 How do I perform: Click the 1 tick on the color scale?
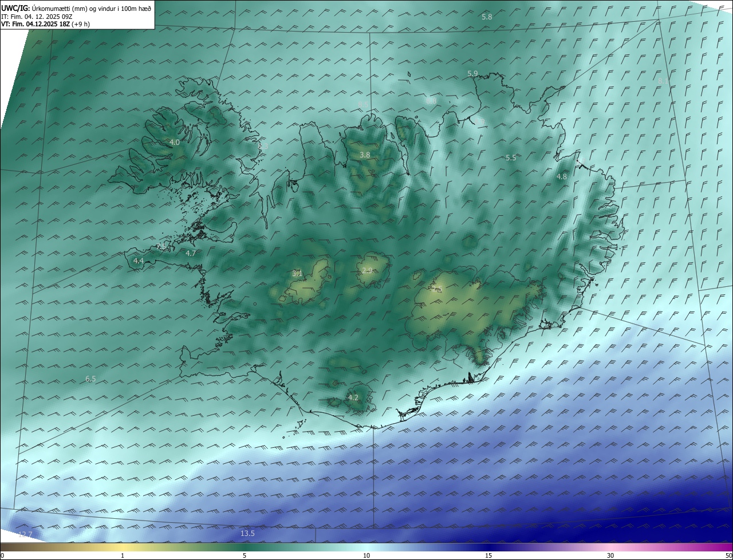click(x=123, y=555)
